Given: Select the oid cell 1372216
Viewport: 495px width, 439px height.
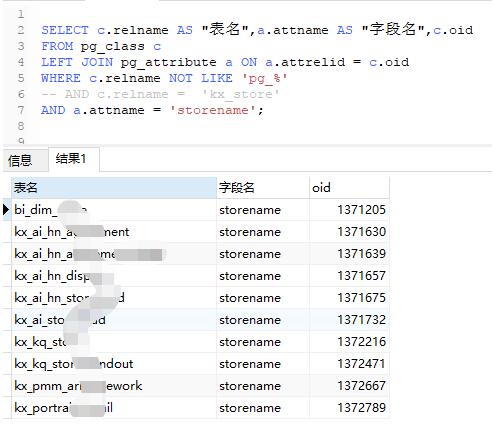Looking at the screenshot, I should [349, 342].
